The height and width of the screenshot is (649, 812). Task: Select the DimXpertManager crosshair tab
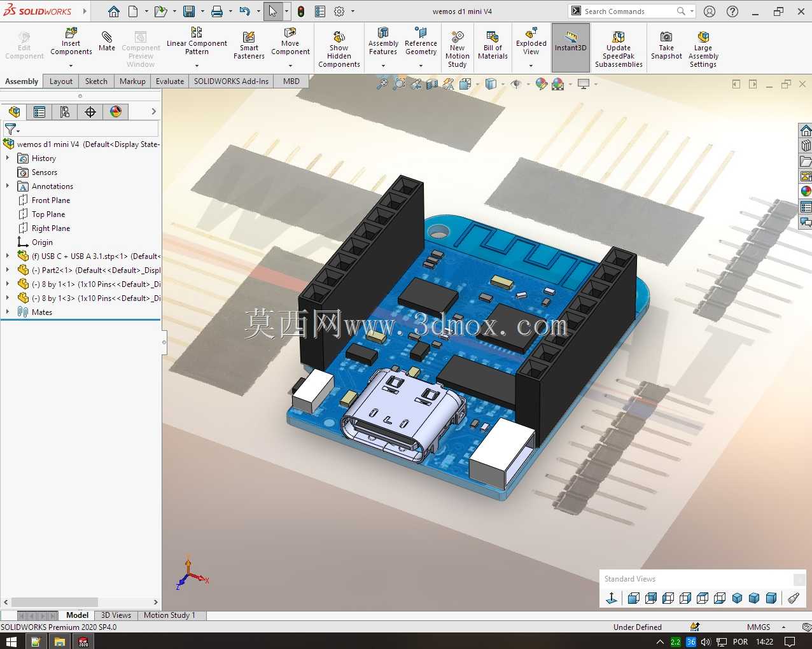(90, 112)
